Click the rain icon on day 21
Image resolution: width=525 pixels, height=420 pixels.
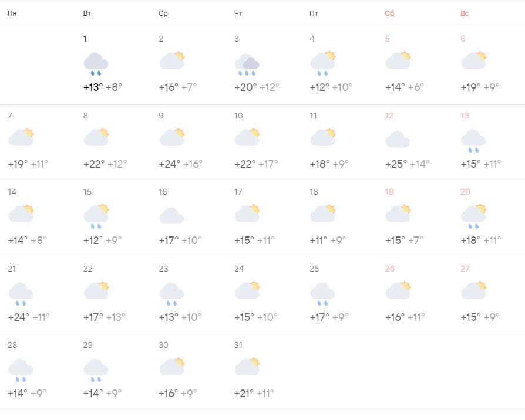tap(21, 293)
